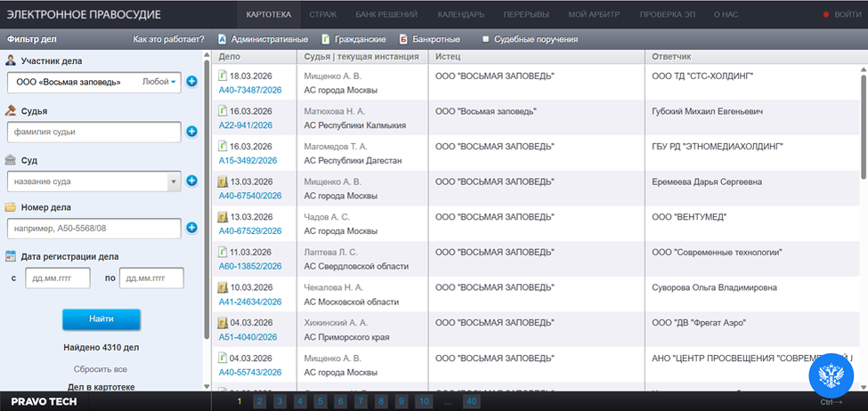Click 'Сбросить все' to reset filters
This screenshot has width=868, height=411.
point(101,369)
